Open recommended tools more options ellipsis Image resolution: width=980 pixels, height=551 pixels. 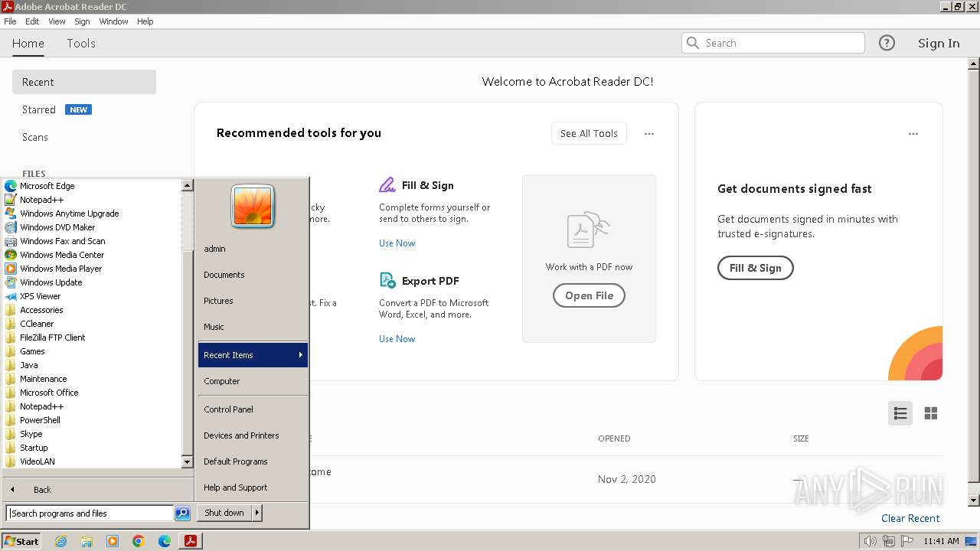coord(649,134)
